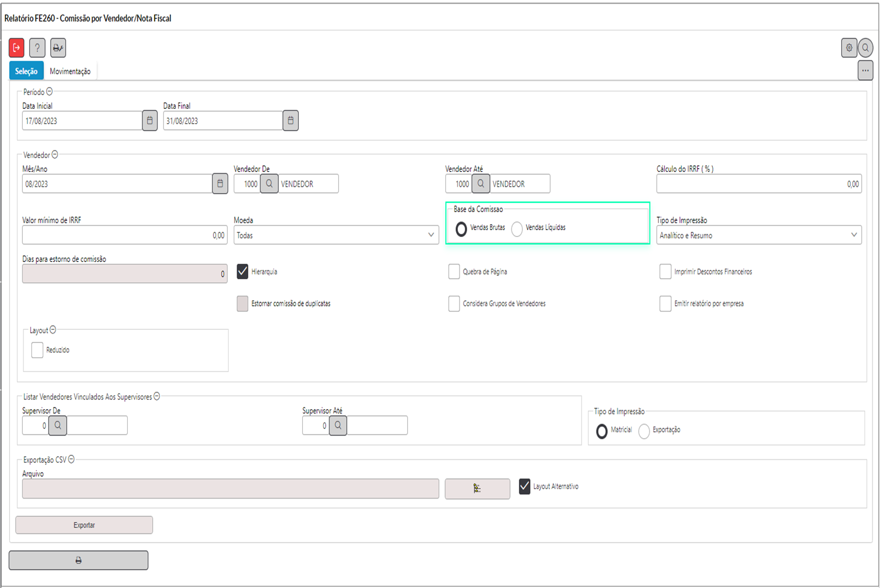Click the round magnifier icon at top right

[x=866, y=48]
